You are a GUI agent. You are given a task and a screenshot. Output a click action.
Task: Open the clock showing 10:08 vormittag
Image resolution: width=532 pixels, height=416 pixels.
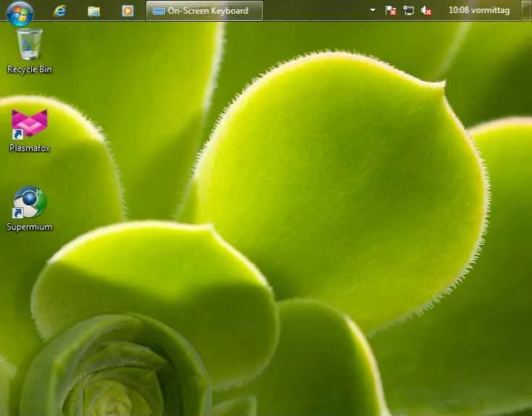click(479, 10)
